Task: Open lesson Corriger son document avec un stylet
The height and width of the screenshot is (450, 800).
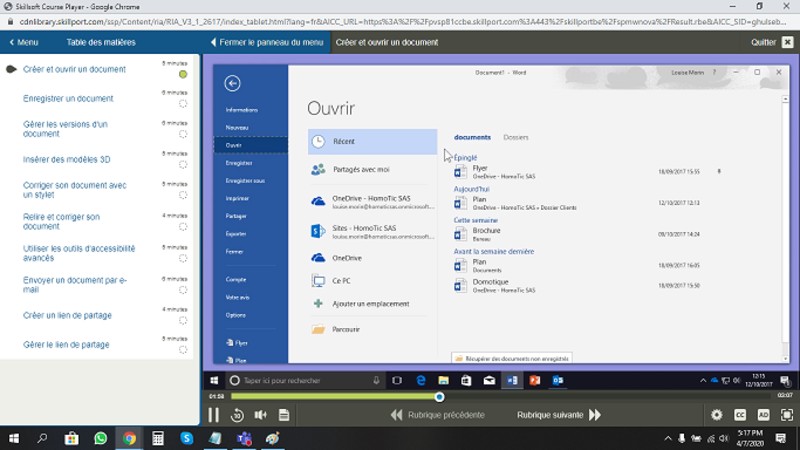Action: pyautogui.click(x=75, y=190)
